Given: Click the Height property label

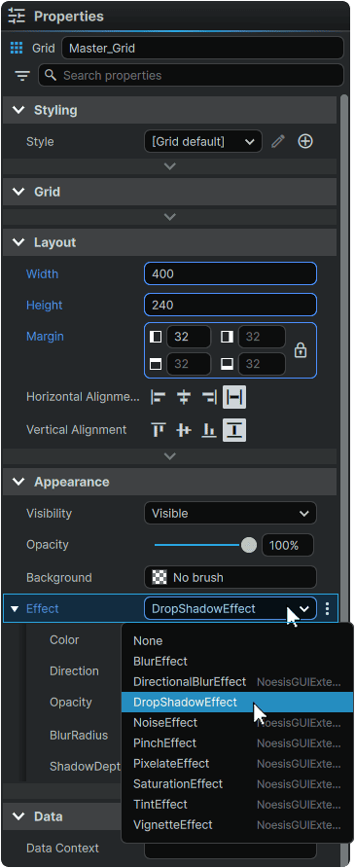Looking at the screenshot, I should (x=44, y=305).
